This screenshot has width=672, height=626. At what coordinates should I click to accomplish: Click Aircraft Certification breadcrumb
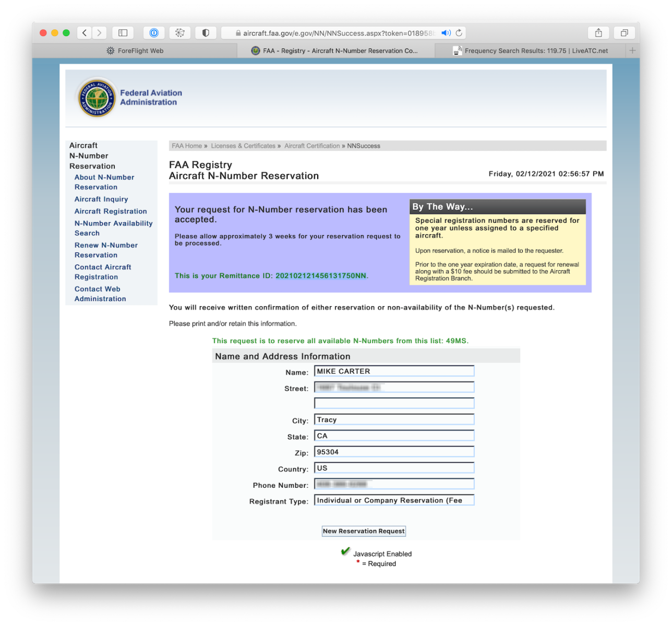tap(312, 146)
